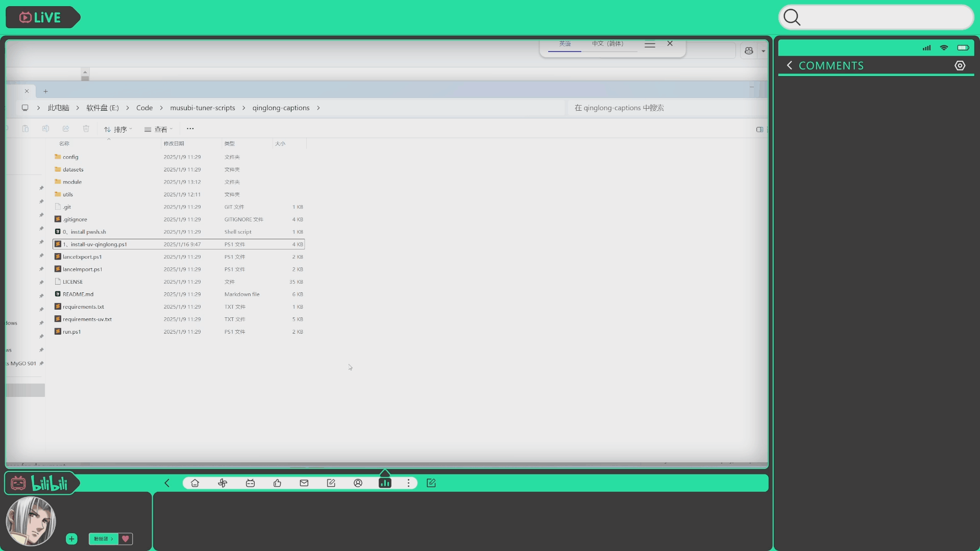Click the comments settings gear icon

(x=960, y=66)
